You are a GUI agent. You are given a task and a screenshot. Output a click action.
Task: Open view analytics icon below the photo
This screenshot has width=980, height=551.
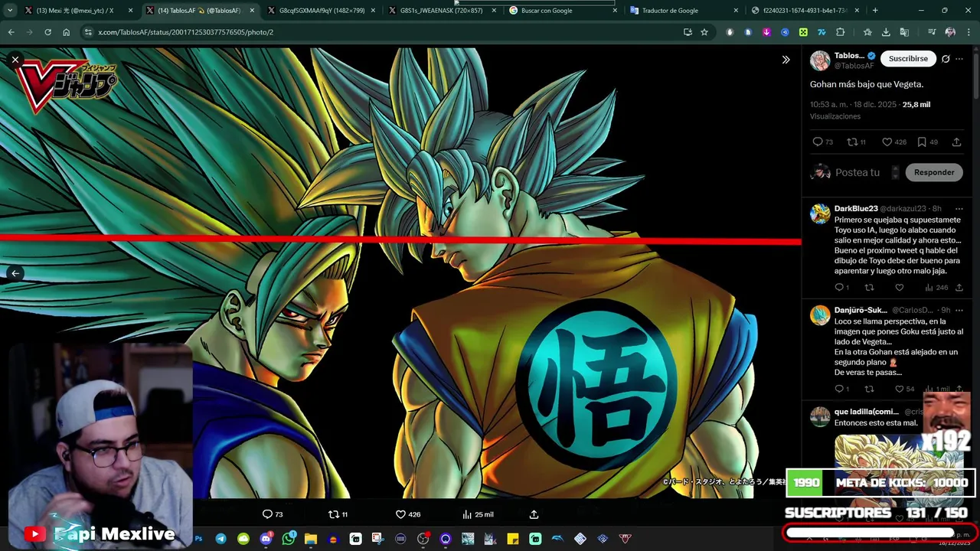(467, 514)
